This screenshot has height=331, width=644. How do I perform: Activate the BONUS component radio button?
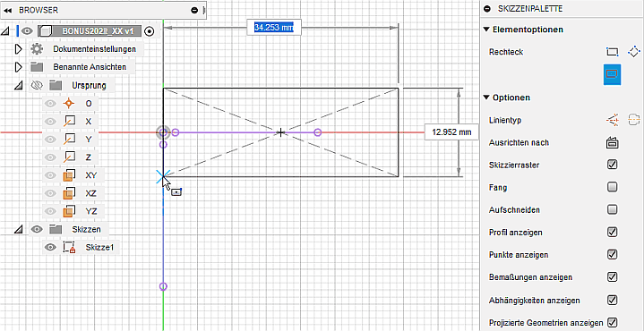[150, 30]
